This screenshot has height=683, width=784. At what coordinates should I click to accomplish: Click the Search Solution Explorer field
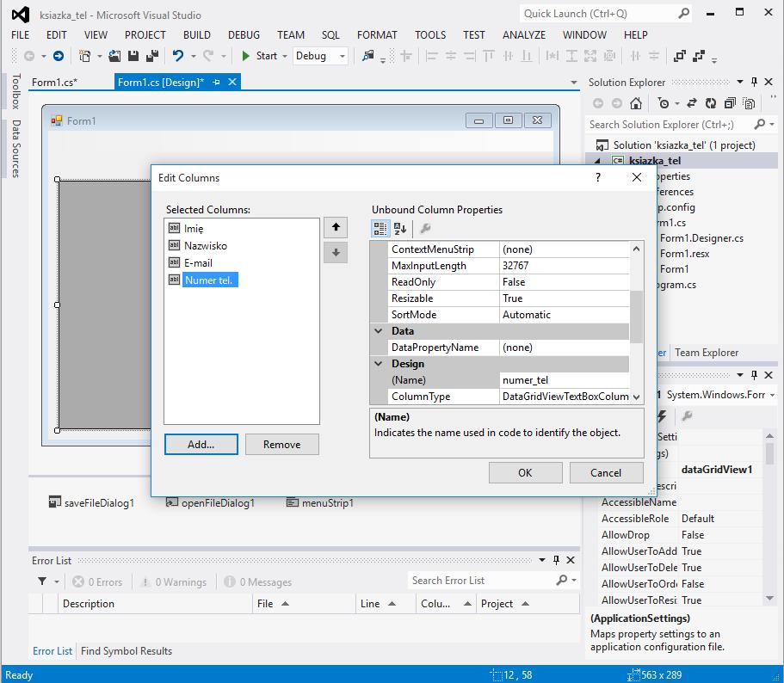coord(670,125)
